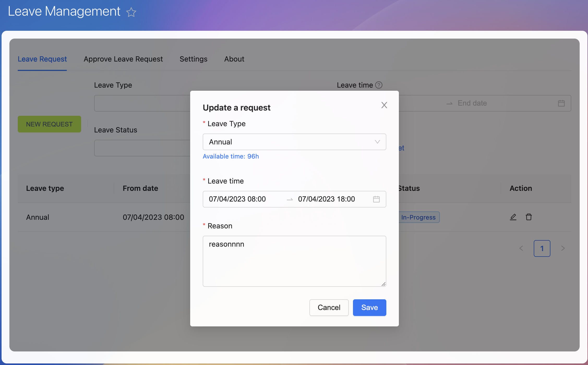Screen dimensions: 588x365
Task: Cancel the request update
Action: (329, 307)
